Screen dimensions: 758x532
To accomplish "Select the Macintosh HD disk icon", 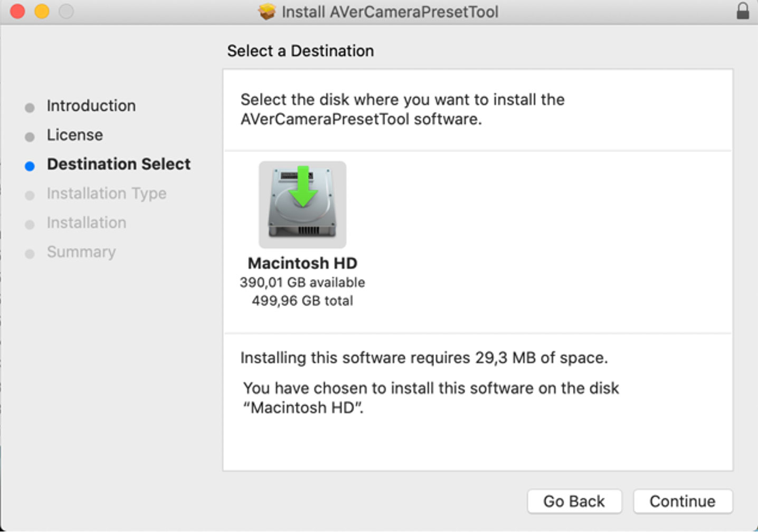I will (x=302, y=204).
